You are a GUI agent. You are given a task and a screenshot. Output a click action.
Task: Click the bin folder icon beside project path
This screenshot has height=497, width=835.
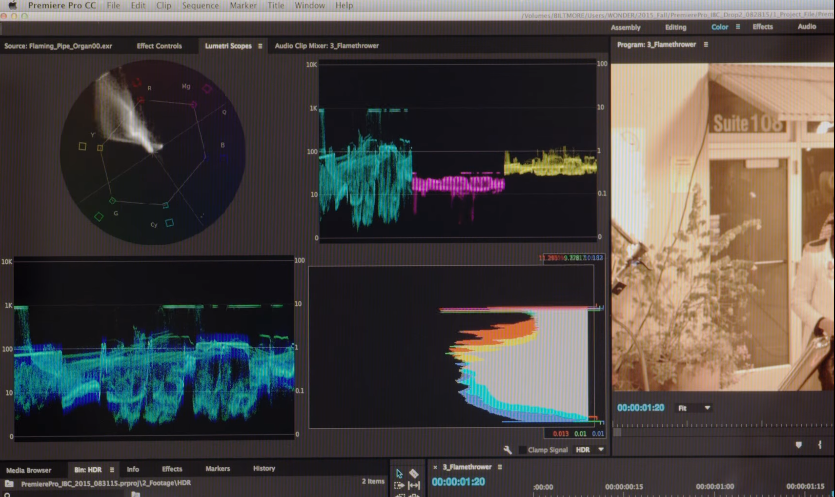pyautogui.click(x=9, y=484)
